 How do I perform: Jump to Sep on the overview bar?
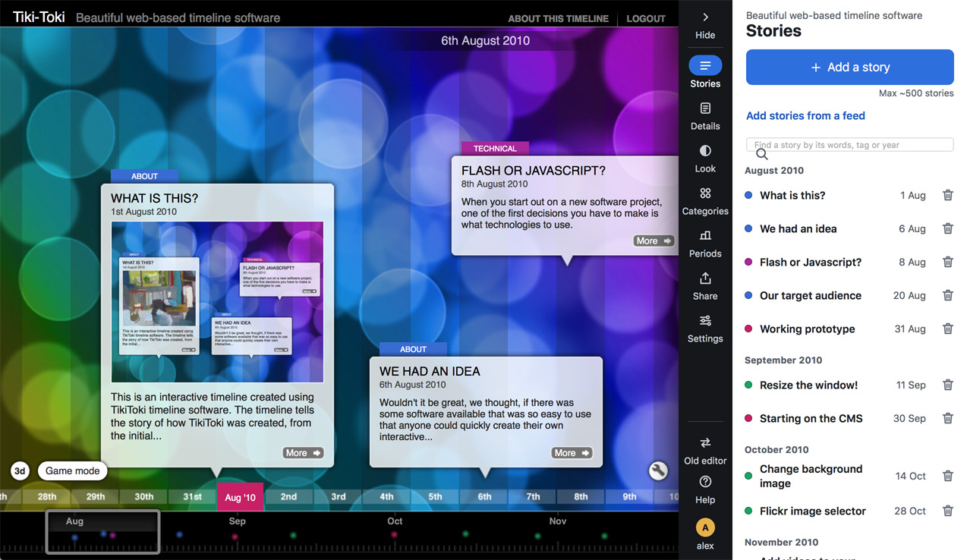click(x=237, y=521)
